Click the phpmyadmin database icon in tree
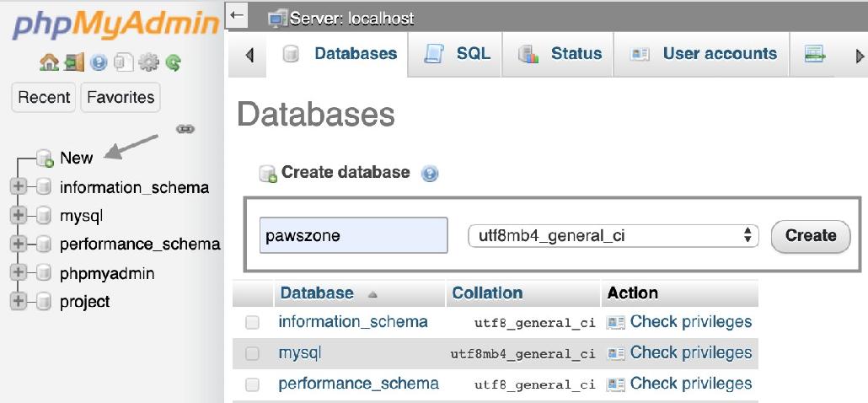 click(x=45, y=273)
